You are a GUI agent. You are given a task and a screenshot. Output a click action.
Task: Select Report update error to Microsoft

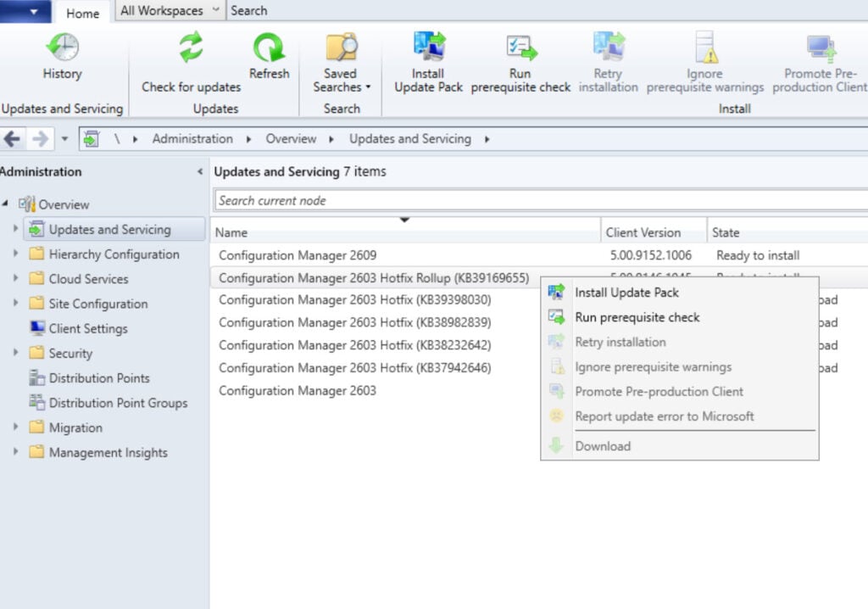679,416
